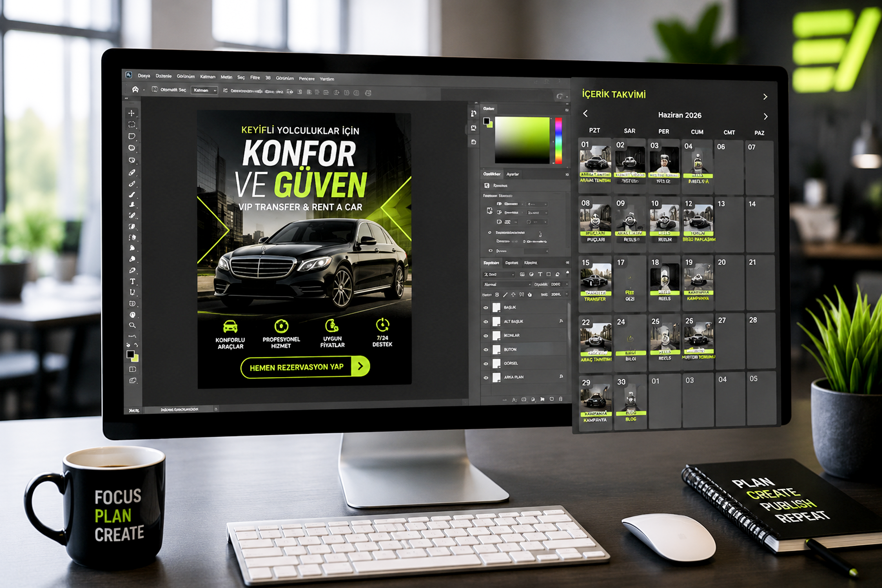This screenshot has height=588, width=882.
Task: Open the Düzenle menu
Action: [164, 76]
